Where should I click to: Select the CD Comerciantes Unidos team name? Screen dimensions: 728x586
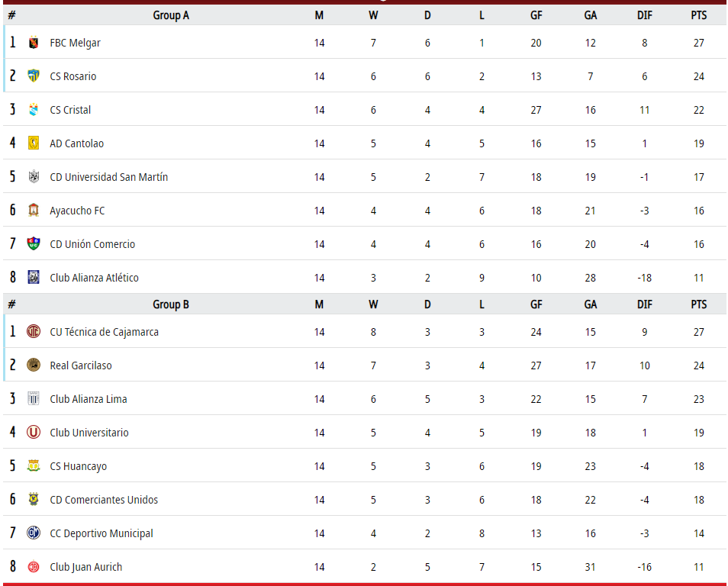click(x=104, y=500)
